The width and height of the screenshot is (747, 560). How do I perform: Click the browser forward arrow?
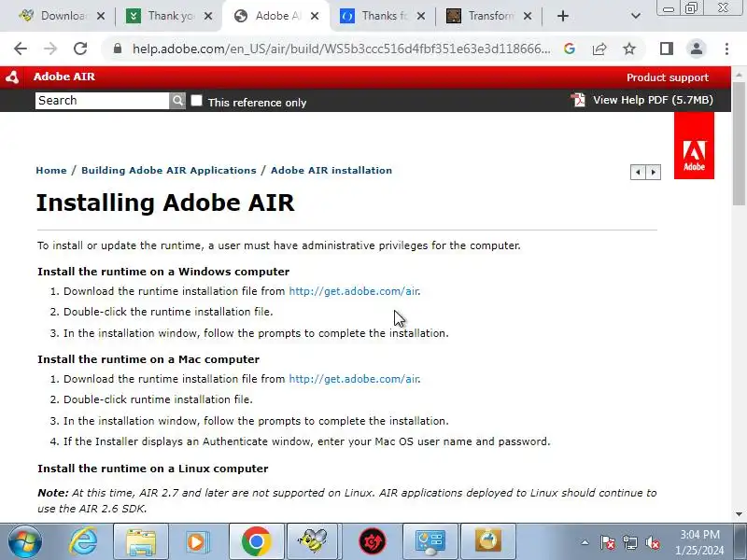[x=50, y=49]
